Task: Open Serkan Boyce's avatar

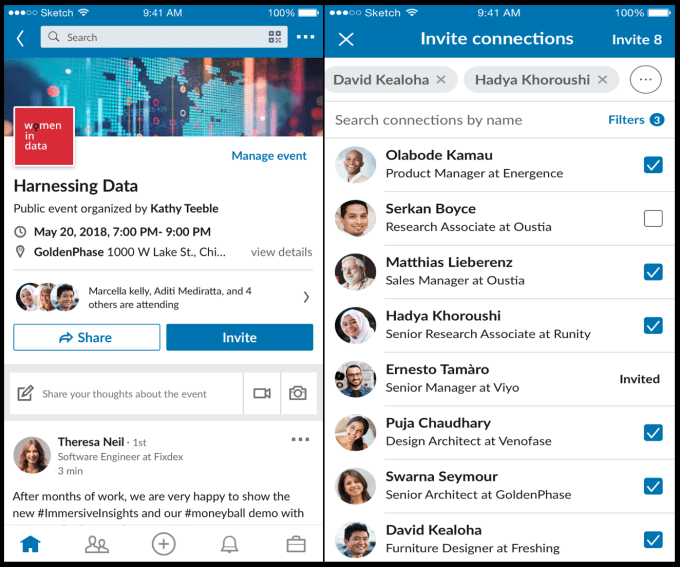Action: (x=355, y=218)
